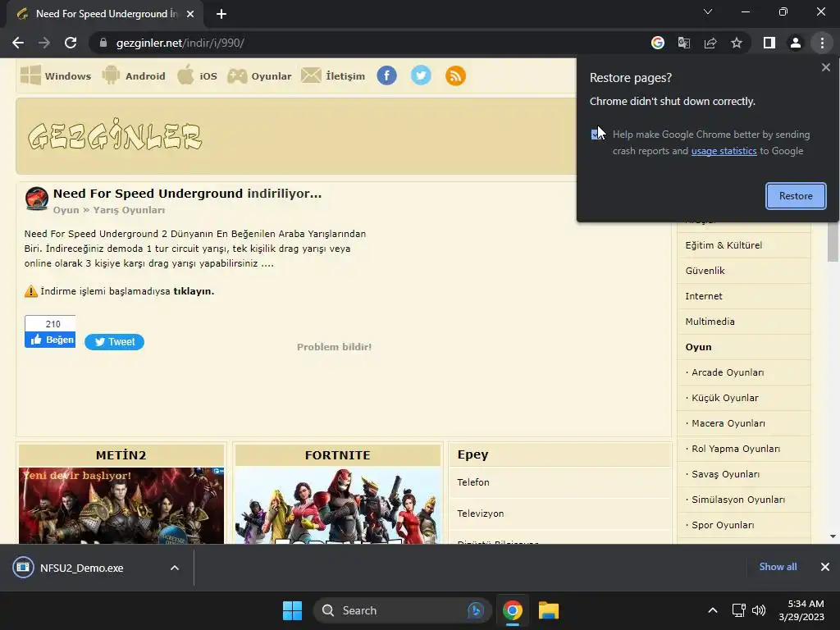
Task: Toggle the crash reports checkbox
Action: tap(596, 134)
